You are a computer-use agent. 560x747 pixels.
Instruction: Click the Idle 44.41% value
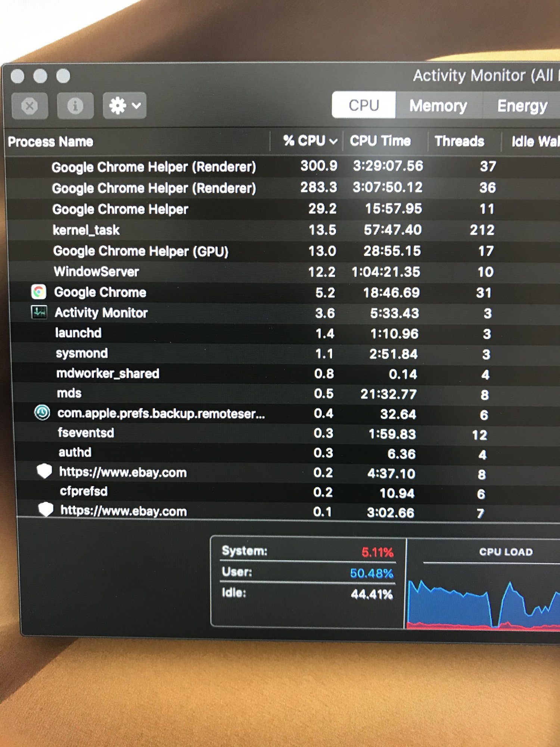point(372,594)
